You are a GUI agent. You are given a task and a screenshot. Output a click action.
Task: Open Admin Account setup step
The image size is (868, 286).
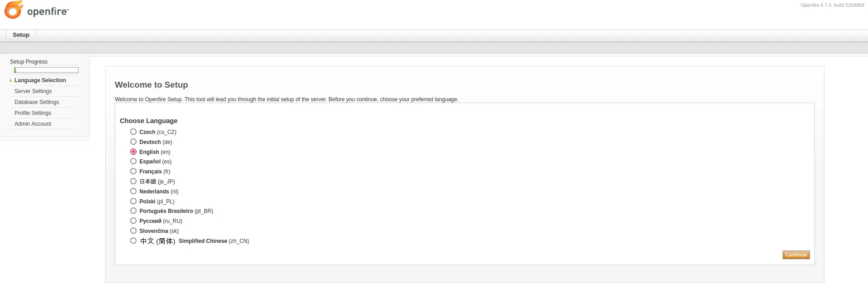coord(33,124)
